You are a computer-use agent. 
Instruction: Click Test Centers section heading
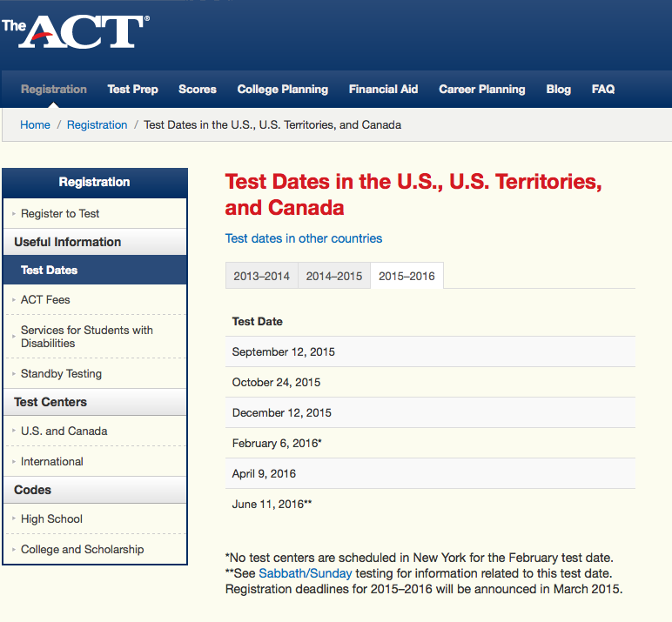click(x=95, y=402)
